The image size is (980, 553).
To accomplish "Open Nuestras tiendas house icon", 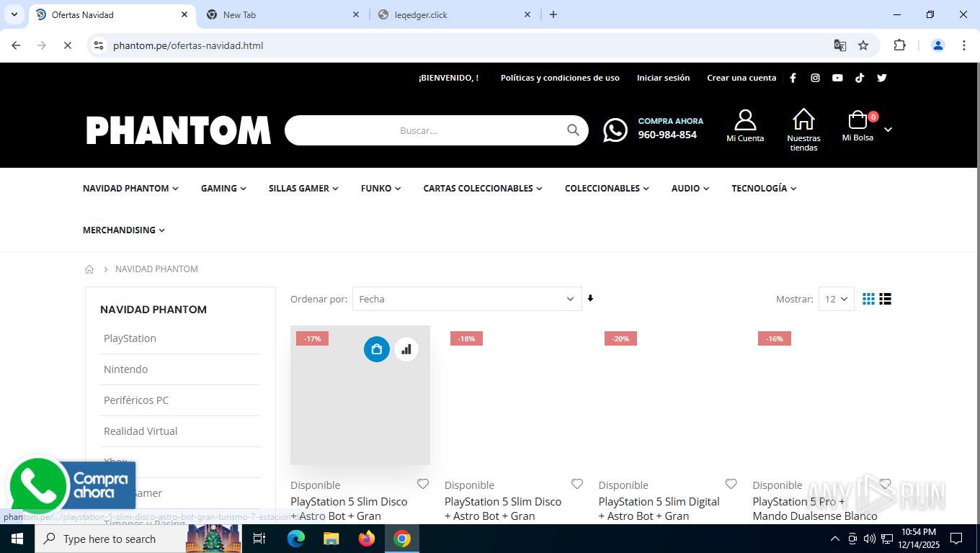I will tap(803, 119).
